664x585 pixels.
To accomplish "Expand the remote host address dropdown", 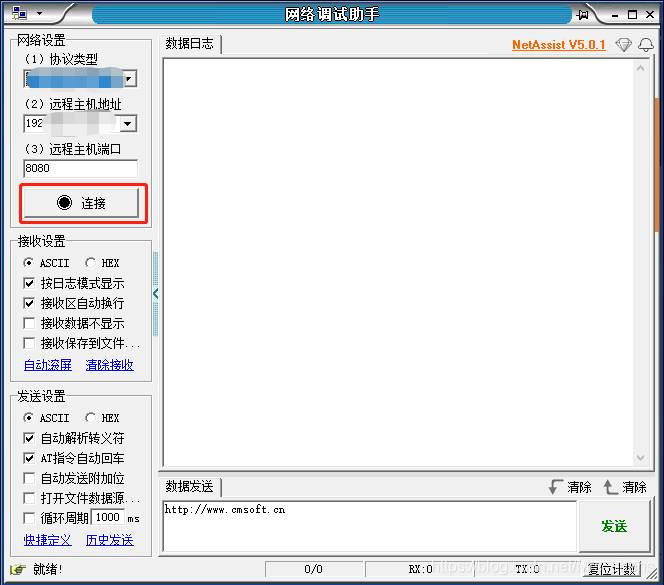I will (x=128, y=124).
